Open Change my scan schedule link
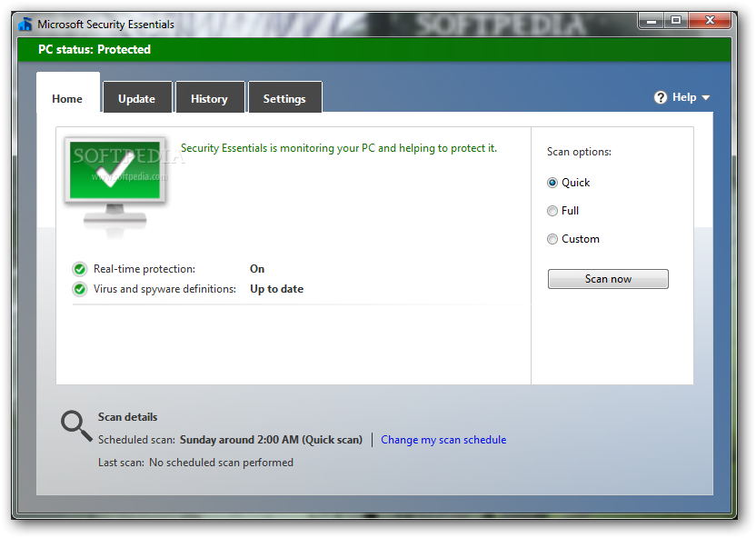Viewport: 756px width, 538px height. tap(443, 439)
